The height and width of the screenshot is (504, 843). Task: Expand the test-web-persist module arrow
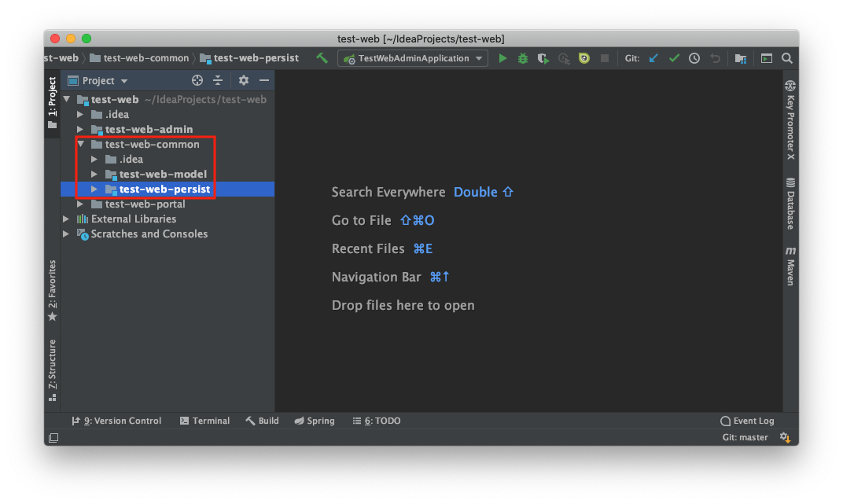coord(94,189)
